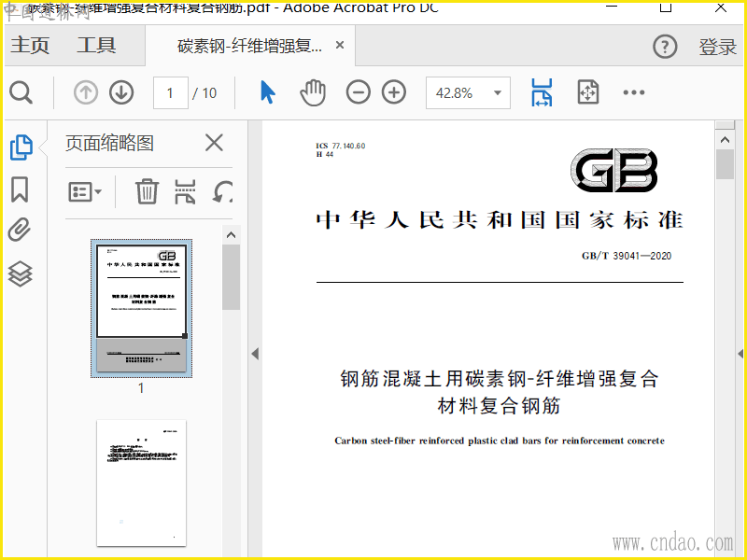Click the page number input field
Viewport: 747px width, 560px height.
coord(171,92)
